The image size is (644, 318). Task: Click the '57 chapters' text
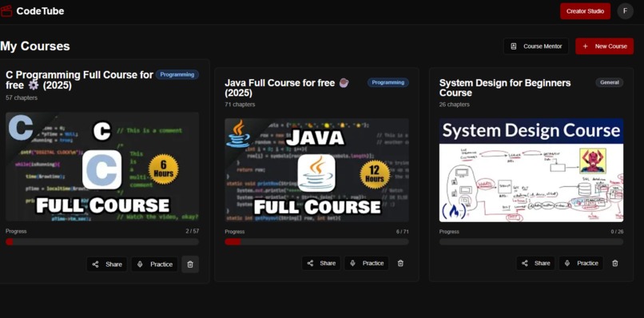(22, 97)
